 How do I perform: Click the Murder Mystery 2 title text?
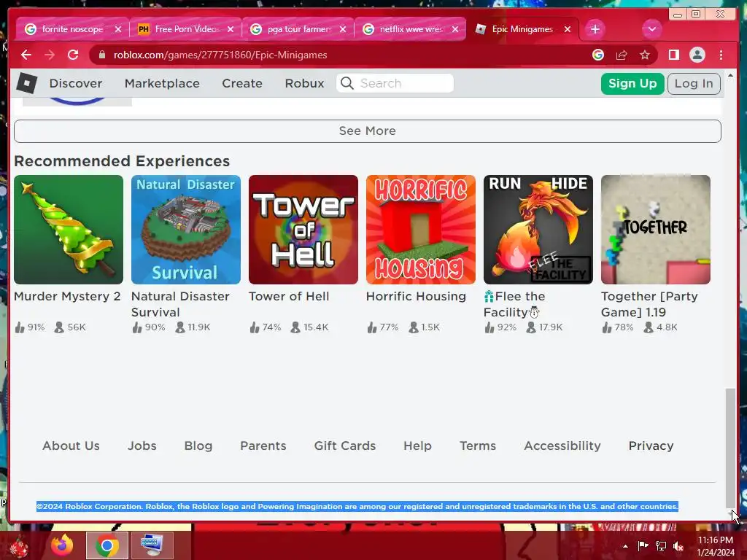tap(67, 296)
